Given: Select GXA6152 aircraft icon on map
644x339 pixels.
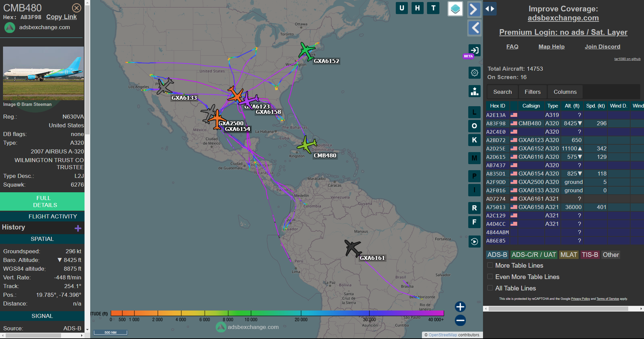Looking at the screenshot, I should tap(307, 51).
